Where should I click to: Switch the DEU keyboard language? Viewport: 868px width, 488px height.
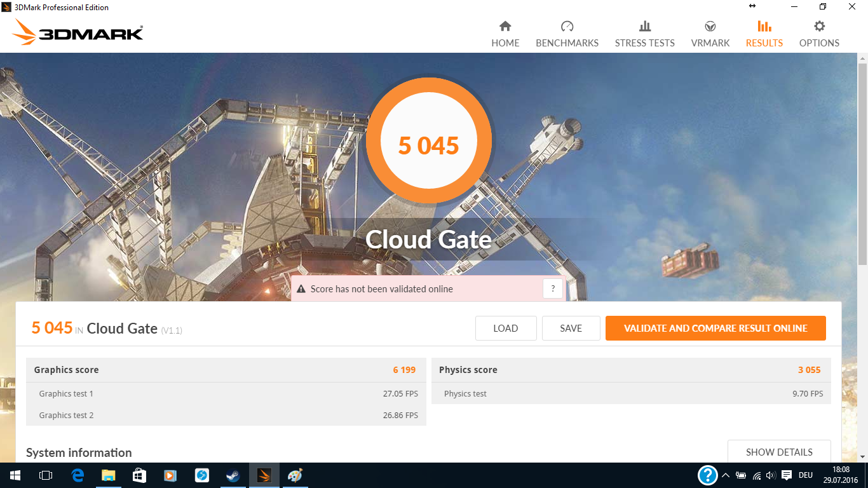pos(805,475)
